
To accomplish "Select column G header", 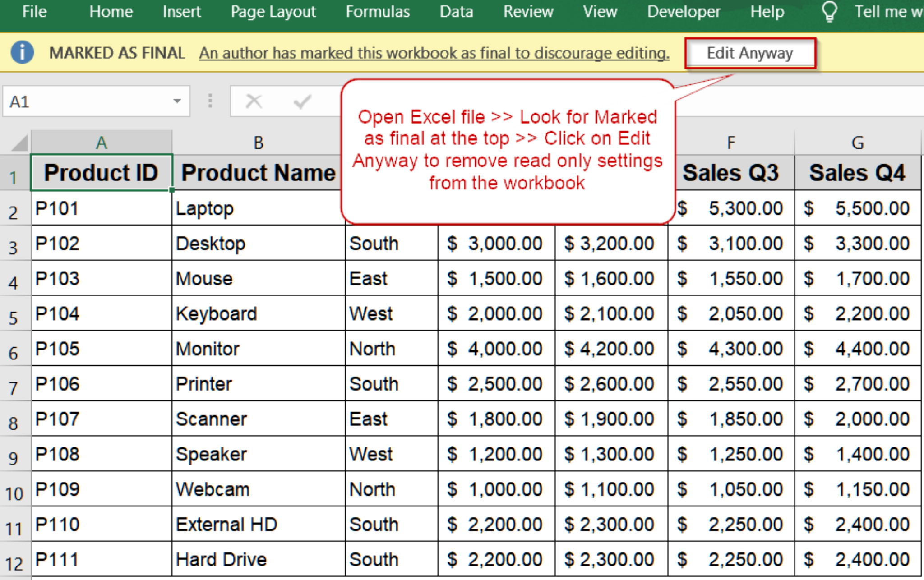I will [857, 143].
